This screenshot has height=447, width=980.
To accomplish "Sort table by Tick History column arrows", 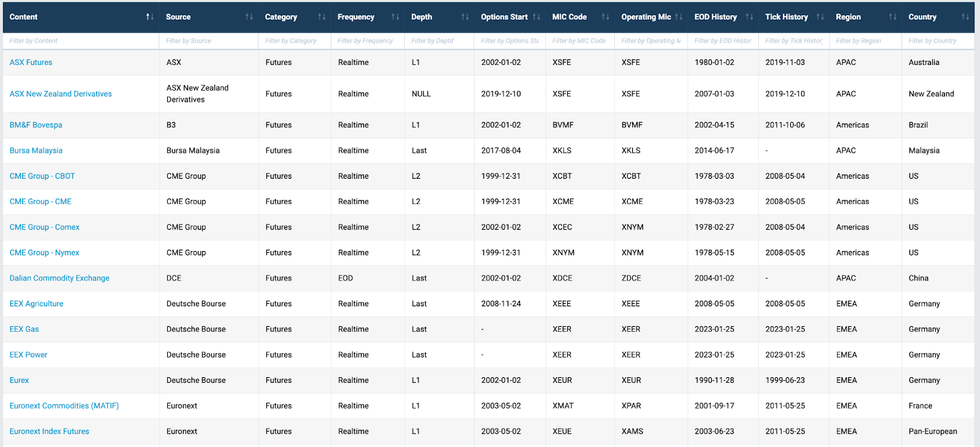I will (820, 17).
